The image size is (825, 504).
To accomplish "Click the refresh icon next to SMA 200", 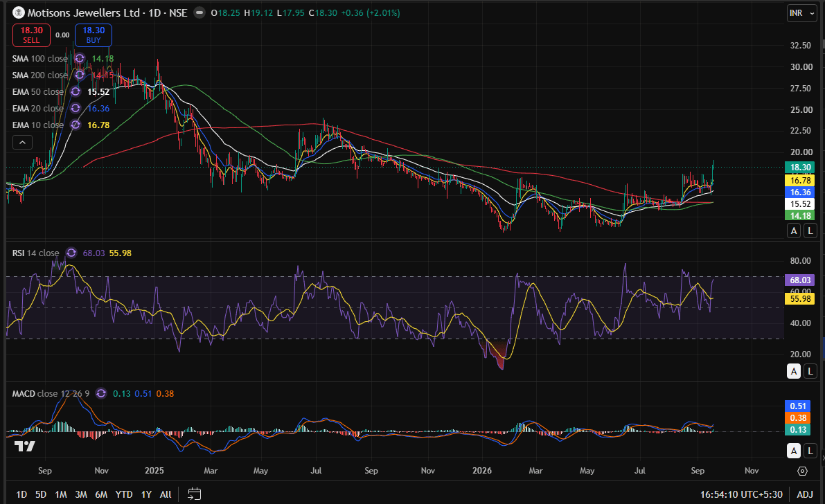I will click(80, 75).
